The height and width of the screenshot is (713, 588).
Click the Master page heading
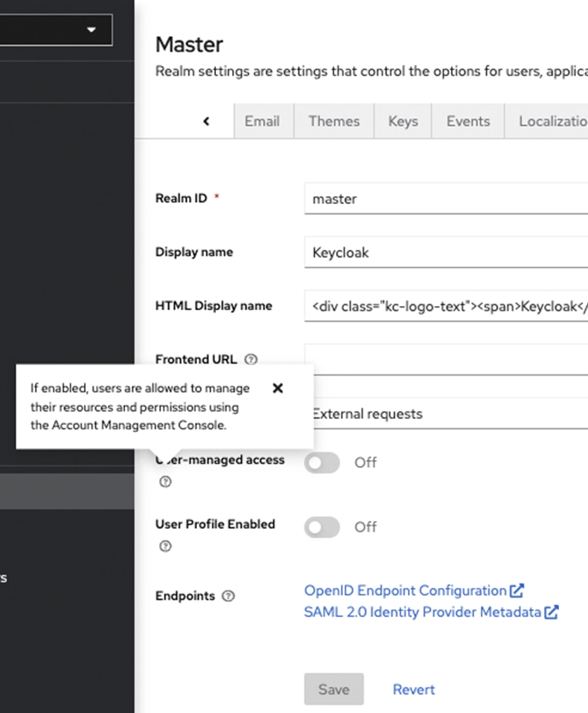[x=189, y=45]
